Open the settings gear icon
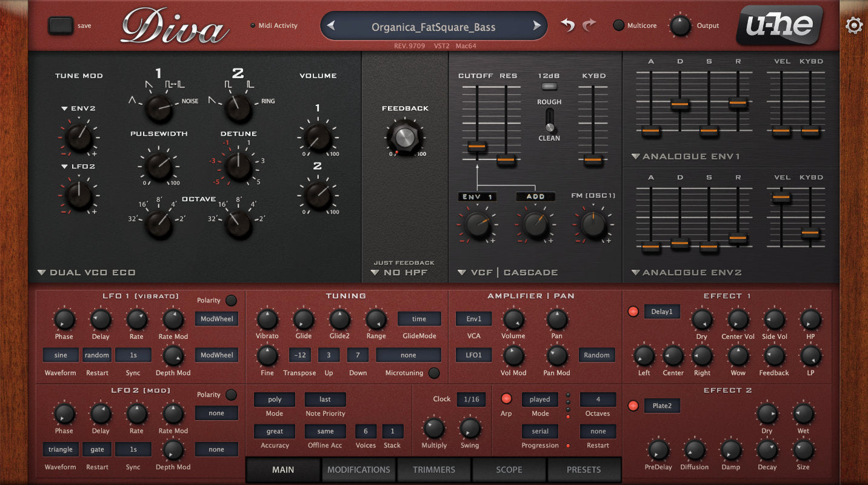Image resolution: width=868 pixels, height=485 pixels. click(854, 25)
